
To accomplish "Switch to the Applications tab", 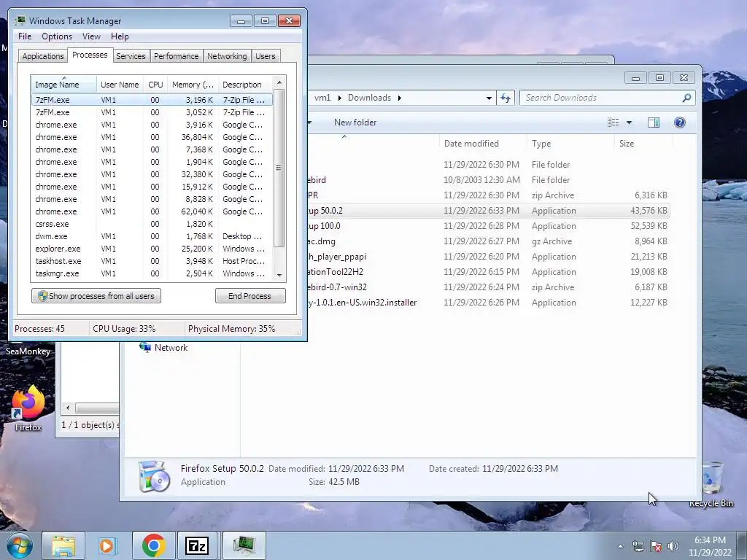I will point(43,56).
